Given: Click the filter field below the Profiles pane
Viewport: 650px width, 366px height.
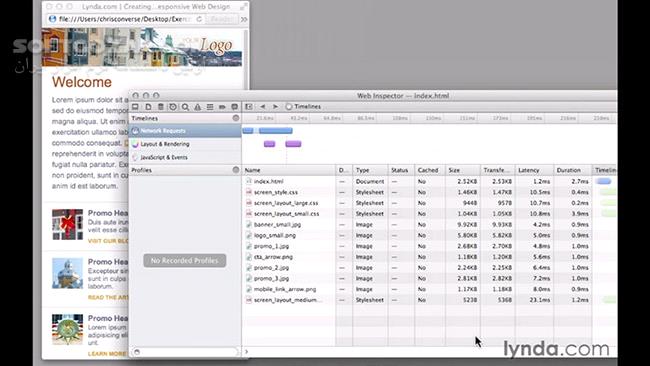Looking at the screenshot, I should (185, 352).
